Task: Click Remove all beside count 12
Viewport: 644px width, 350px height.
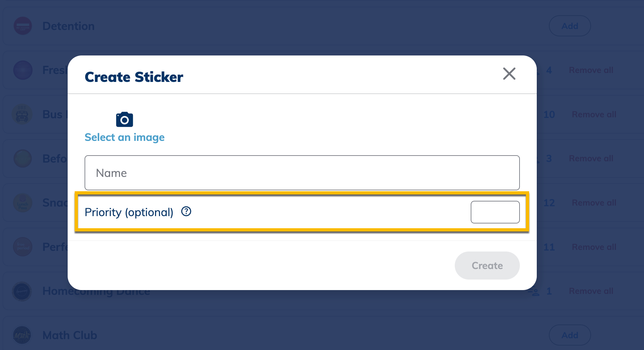Action: 594,203
